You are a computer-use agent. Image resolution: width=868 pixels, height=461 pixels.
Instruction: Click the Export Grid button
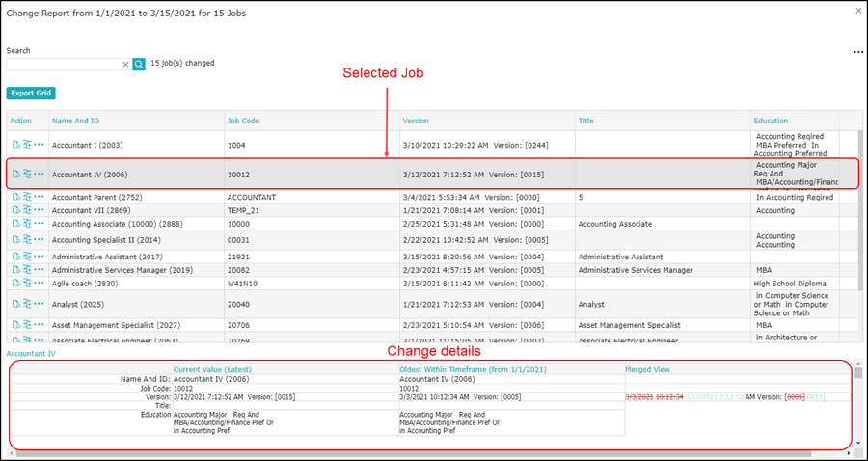coord(31,93)
